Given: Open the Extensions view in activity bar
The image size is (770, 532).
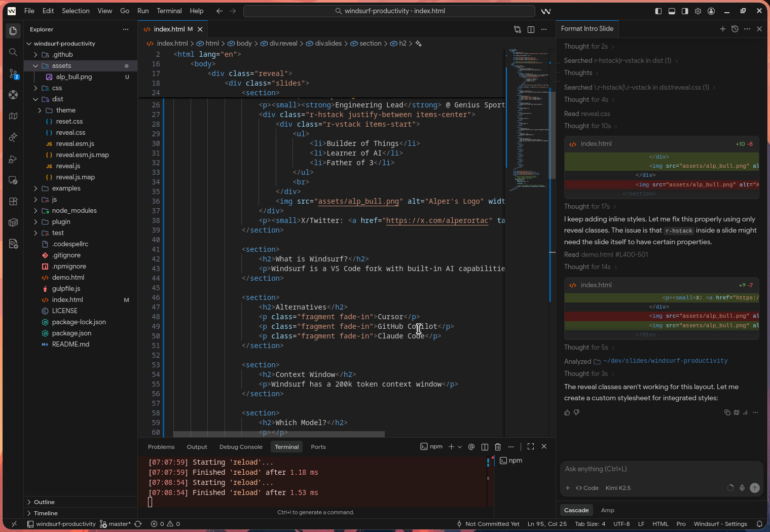Looking at the screenshot, I should point(13,201).
